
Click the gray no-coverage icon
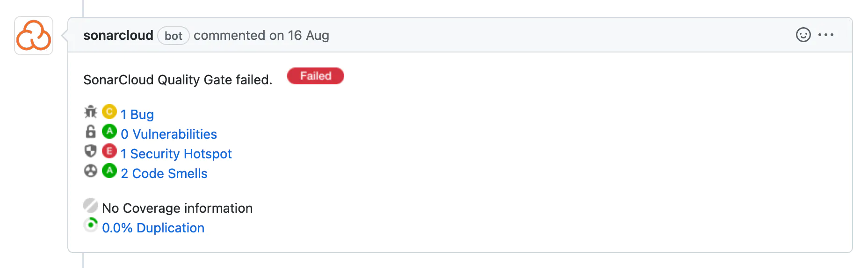[90, 205]
